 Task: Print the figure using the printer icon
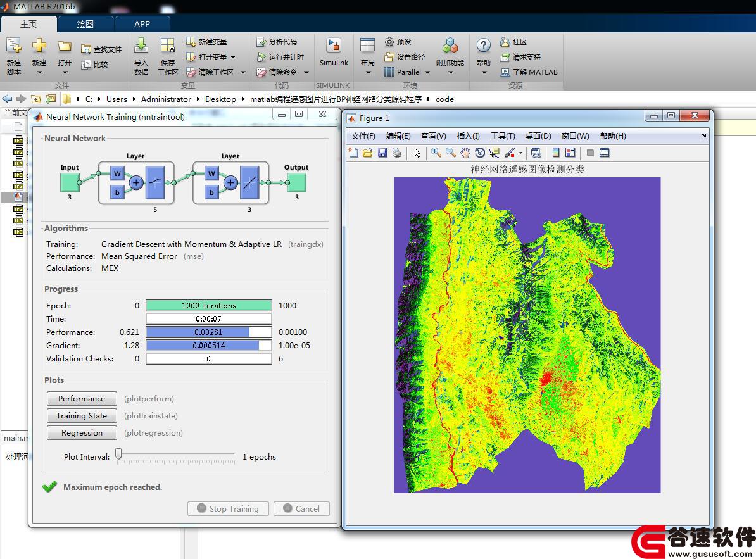tap(397, 153)
